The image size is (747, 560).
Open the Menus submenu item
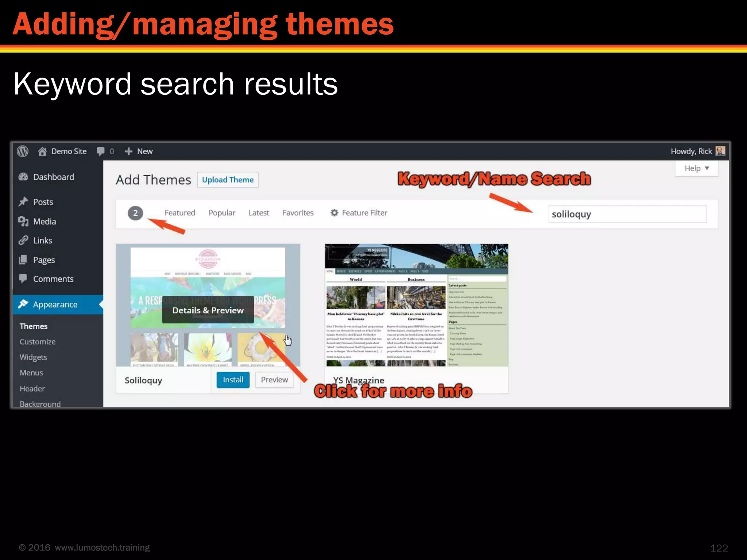[x=31, y=373]
